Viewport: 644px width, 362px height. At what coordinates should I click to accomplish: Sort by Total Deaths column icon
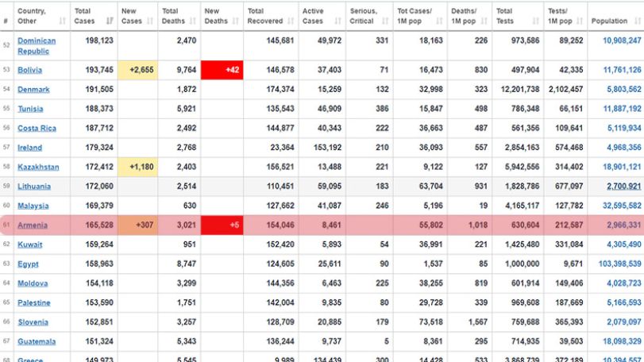coord(193,21)
